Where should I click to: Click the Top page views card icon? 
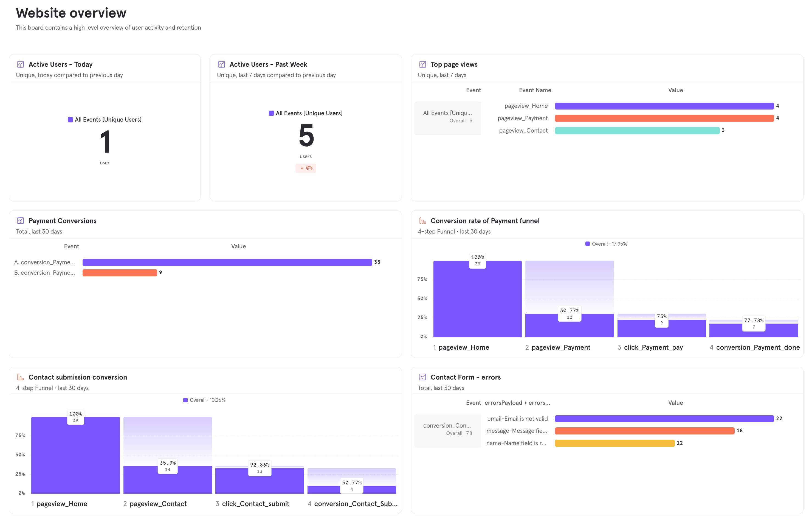pyautogui.click(x=423, y=64)
